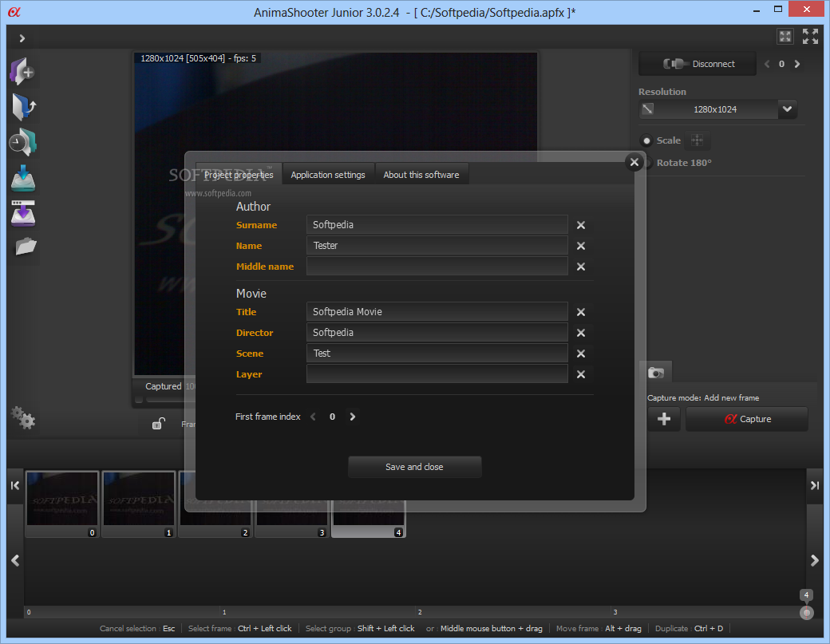Jump to first frame in timeline

pyautogui.click(x=15, y=485)
